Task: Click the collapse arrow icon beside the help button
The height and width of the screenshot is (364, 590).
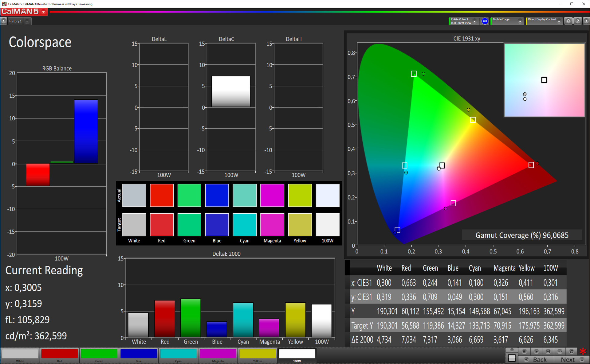Action: [586, 21]
